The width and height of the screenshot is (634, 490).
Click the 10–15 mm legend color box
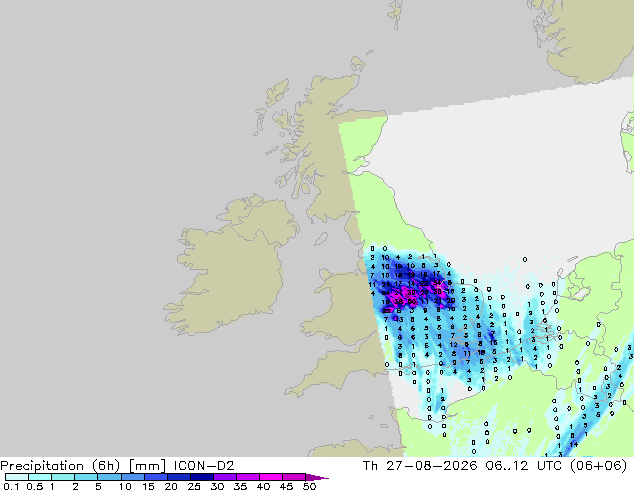click(133, 477)
